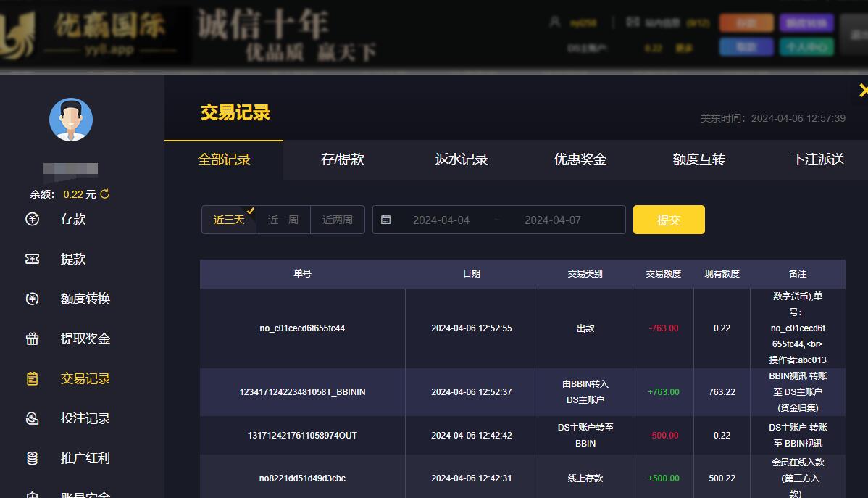Switch to the 返水记录 tab
The width and height of the screenshot is (868, 498).
pos(461,159)
